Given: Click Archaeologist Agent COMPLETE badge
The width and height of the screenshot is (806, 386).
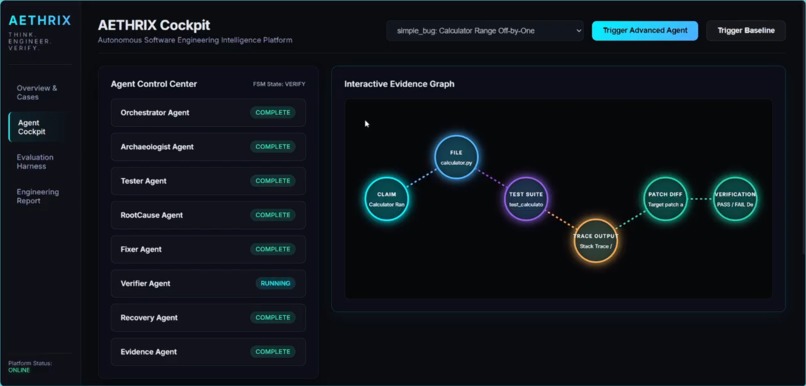Looking at the screenshot, I should pyautogui.click(x=273, y=147).
